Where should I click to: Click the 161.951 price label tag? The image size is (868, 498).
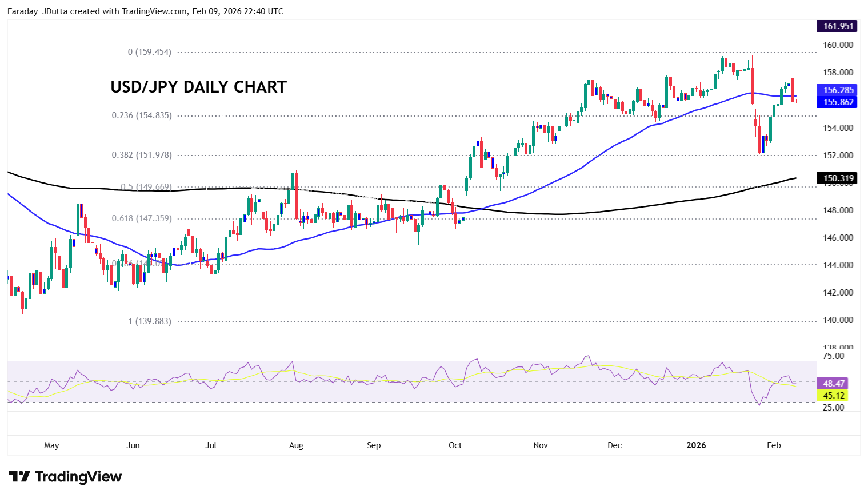(x=838, y=26)
